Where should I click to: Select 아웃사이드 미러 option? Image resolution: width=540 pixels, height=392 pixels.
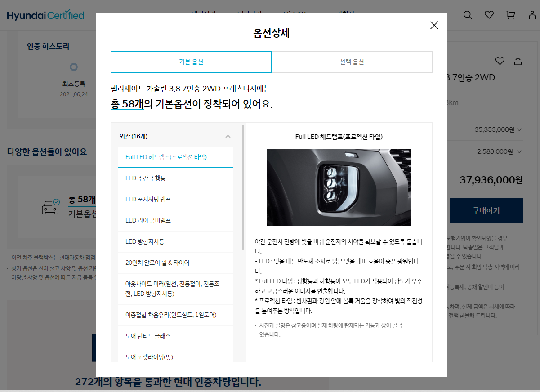[x=175, y=289]
